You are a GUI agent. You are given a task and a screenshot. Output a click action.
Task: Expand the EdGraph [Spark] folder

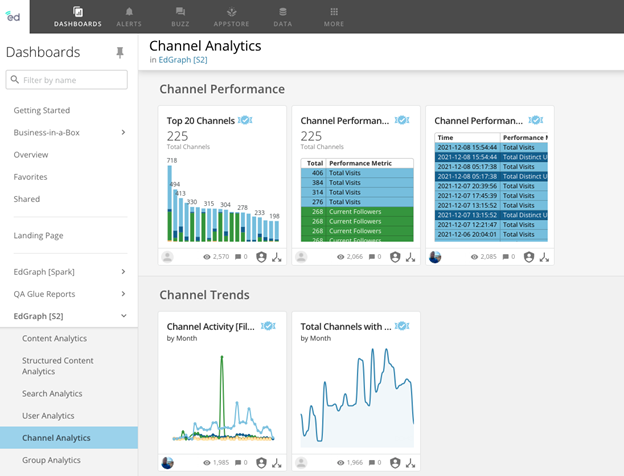click(123, 271)
